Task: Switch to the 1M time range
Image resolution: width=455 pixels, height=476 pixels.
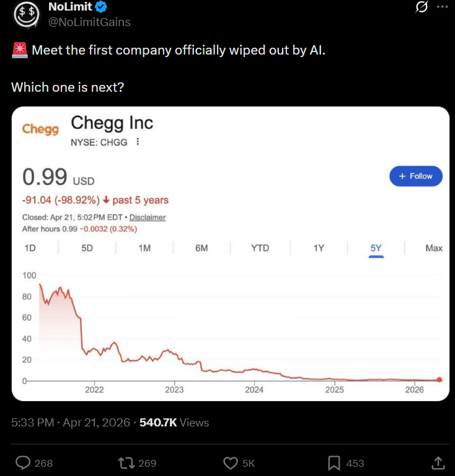Action: [x=144, y=248]
